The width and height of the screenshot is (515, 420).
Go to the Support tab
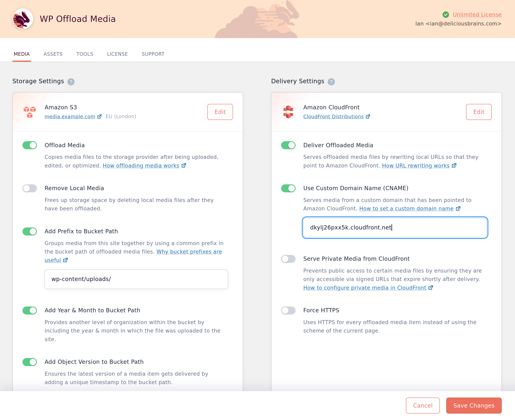[153, 54]
